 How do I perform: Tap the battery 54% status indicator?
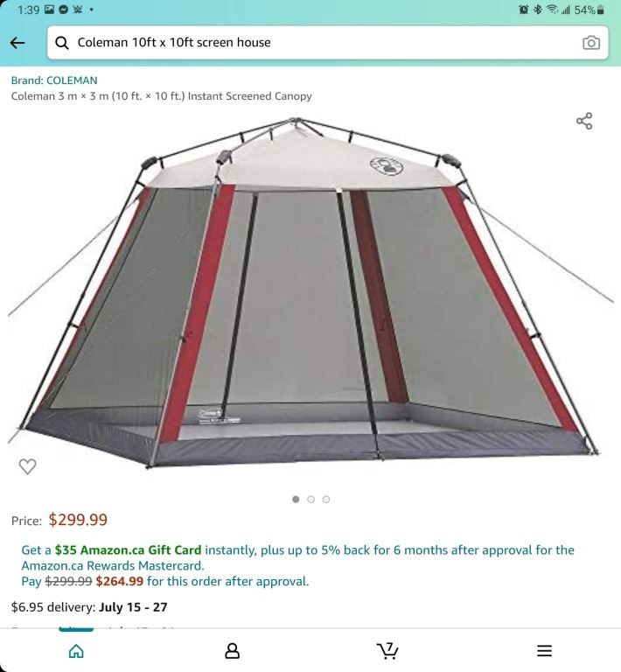click(x=590, y=10)
